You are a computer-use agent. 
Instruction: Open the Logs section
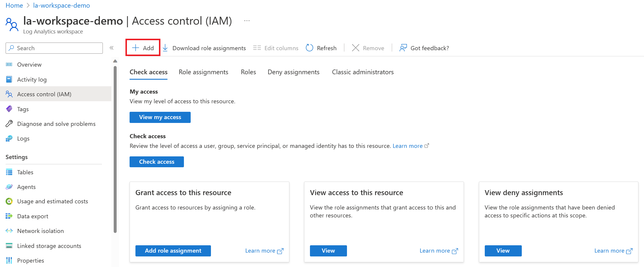23,138
